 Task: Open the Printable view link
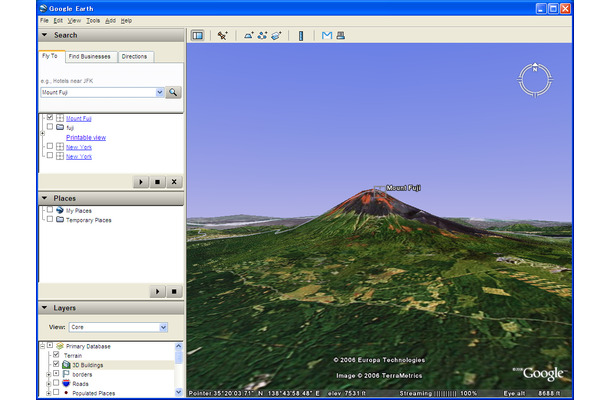pyautogui.click(x=86, y=137)
